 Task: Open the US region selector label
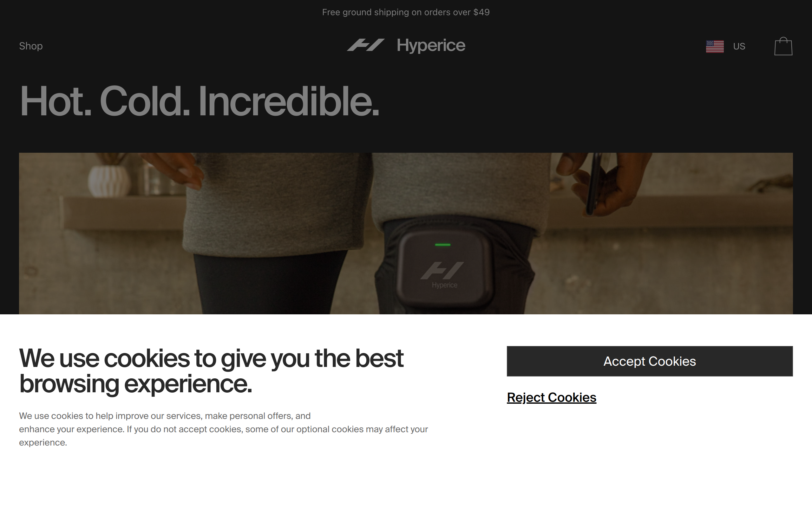[x=739, y=46]
